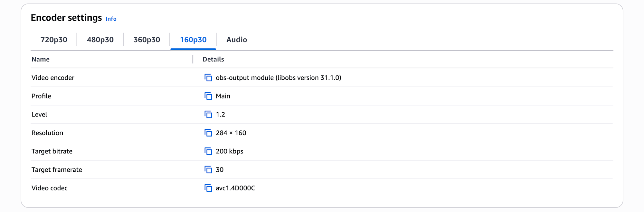Switch to the 480p30 tab
The image size is (644, 212).
100,40
